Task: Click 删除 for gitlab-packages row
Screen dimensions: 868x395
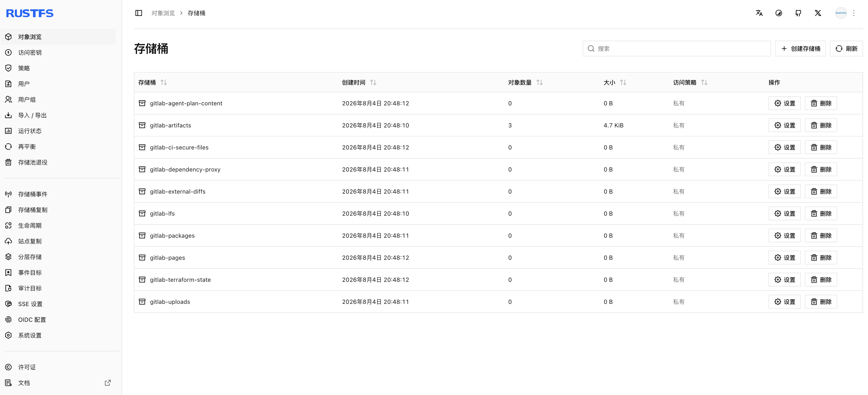Action: click(821, 235)
